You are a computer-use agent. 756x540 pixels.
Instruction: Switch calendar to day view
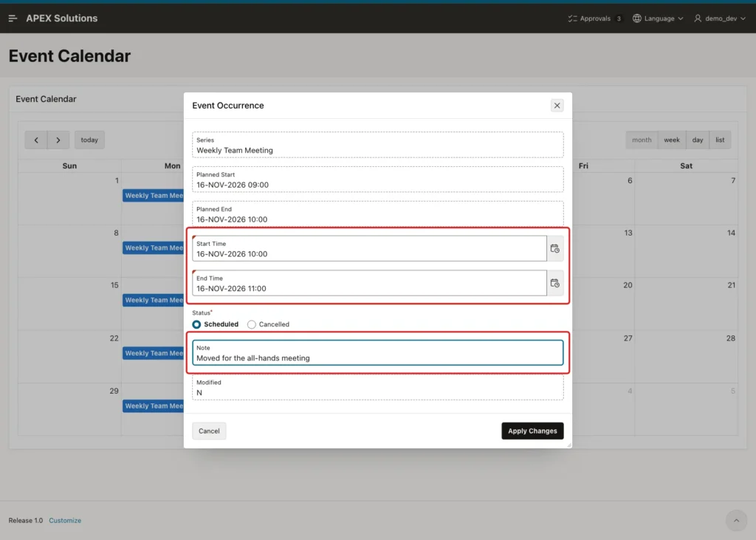pos(698,140)
